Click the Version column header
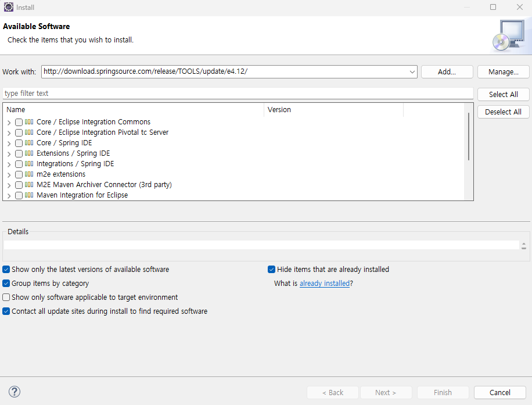Viewport: 532px width, 405px height. tap(333, 110)
